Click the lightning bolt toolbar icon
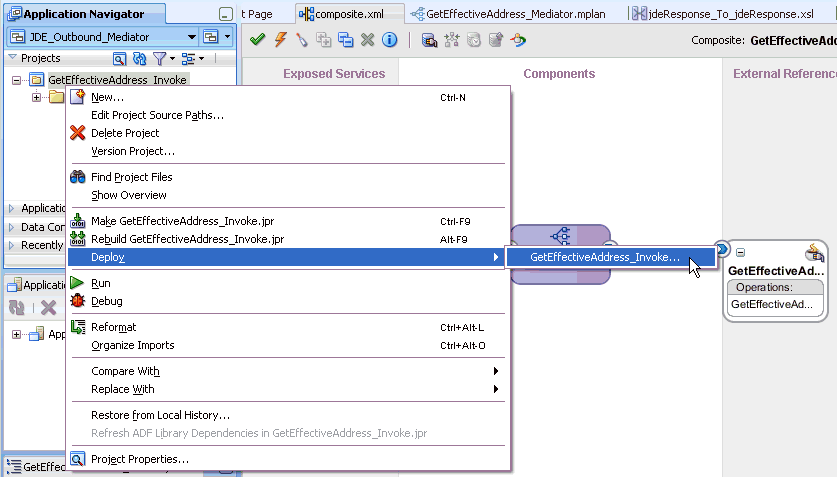The height and width of the screenshot is (477, 837). click(x=280, y=40)
